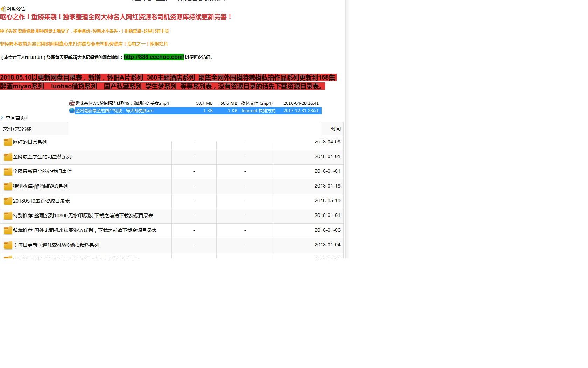Click the 时间 column header
The image size is (588, 368).
click(335, 129)
